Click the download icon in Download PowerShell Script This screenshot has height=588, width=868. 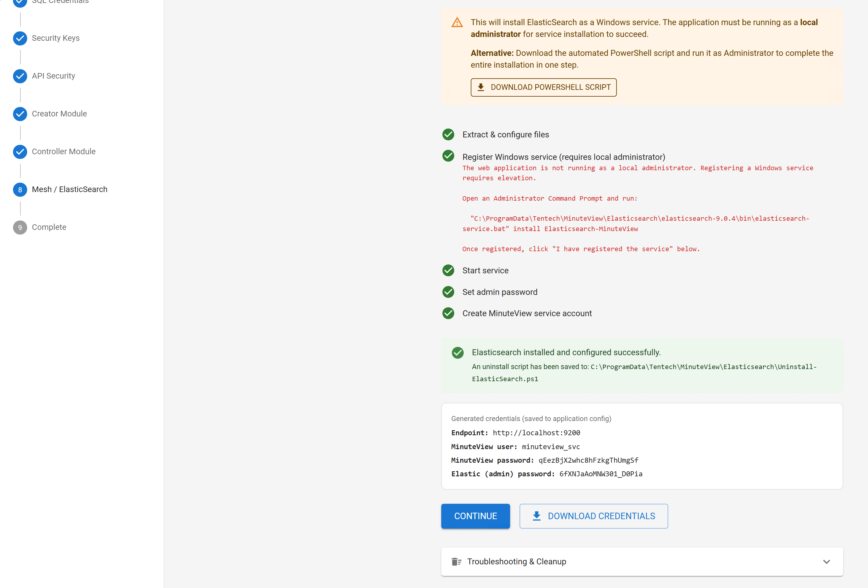tap(481, 87)
